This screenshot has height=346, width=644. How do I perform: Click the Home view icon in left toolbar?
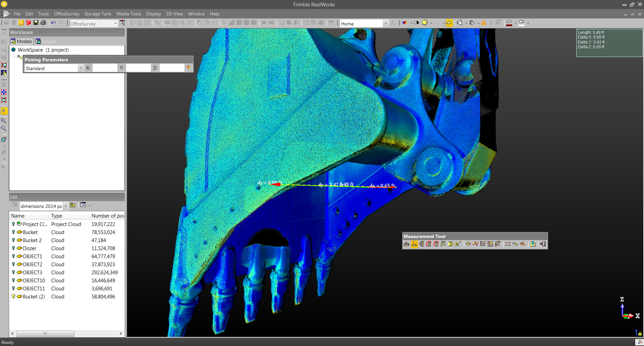click(4, 100)
